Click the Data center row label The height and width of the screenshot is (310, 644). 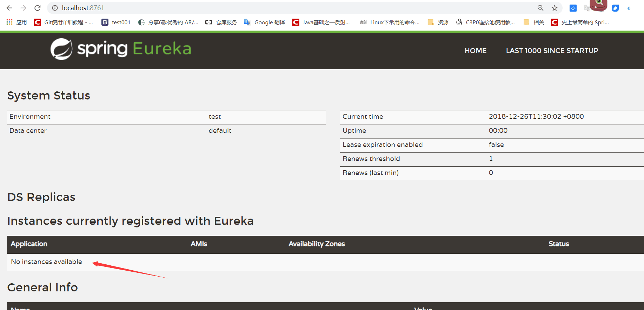pos(28,130)
